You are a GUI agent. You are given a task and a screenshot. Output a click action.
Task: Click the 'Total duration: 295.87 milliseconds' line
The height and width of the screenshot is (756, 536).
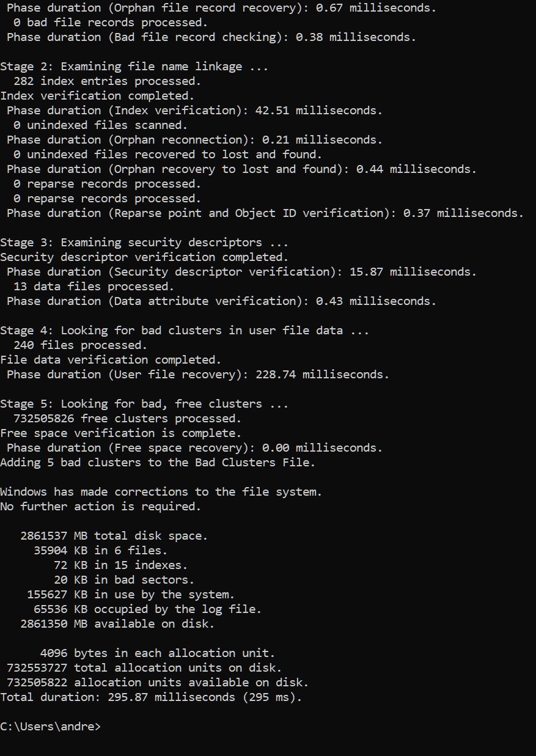click(x=151, y=697)
